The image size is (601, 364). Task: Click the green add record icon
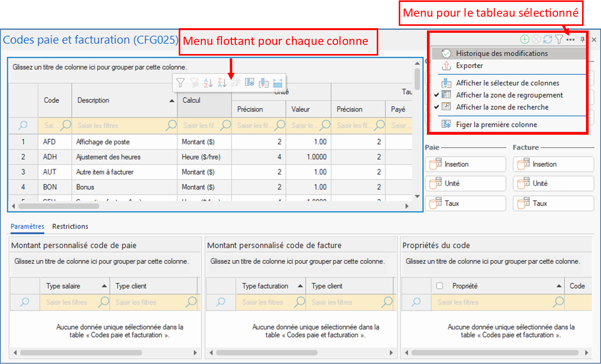tap(525, 39)
